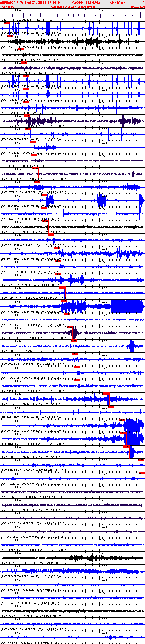Select the UW UWFH EHZ station label

point(34,192)
